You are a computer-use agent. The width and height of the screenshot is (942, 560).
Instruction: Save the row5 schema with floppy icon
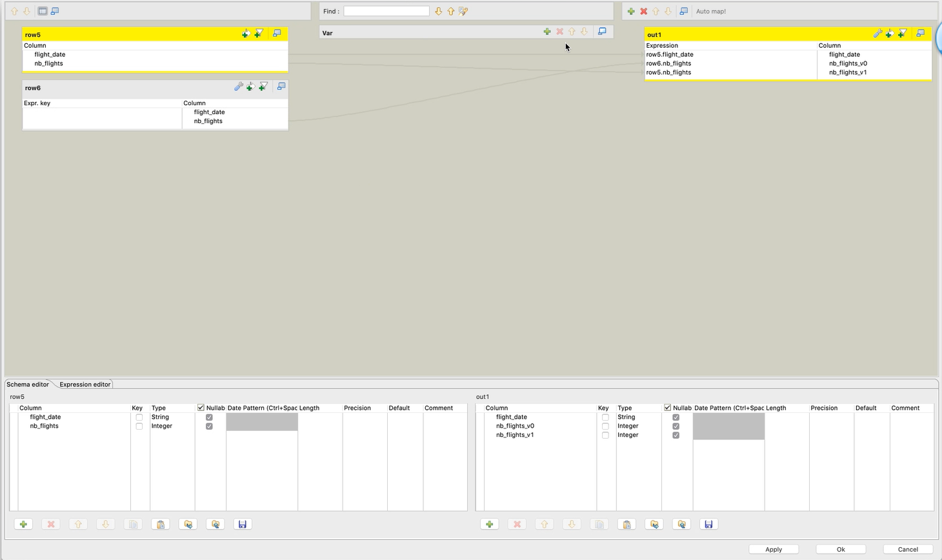pyautogui.click(x=243, y=525)
